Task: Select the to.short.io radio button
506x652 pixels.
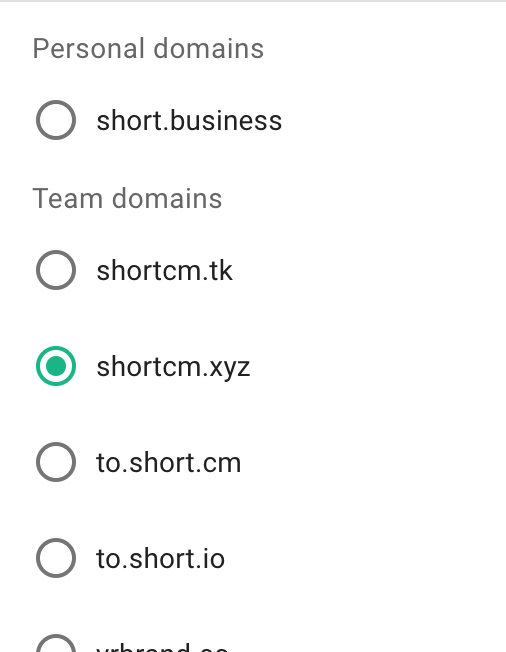Action: pyautogui.click(x=56, y=558)
